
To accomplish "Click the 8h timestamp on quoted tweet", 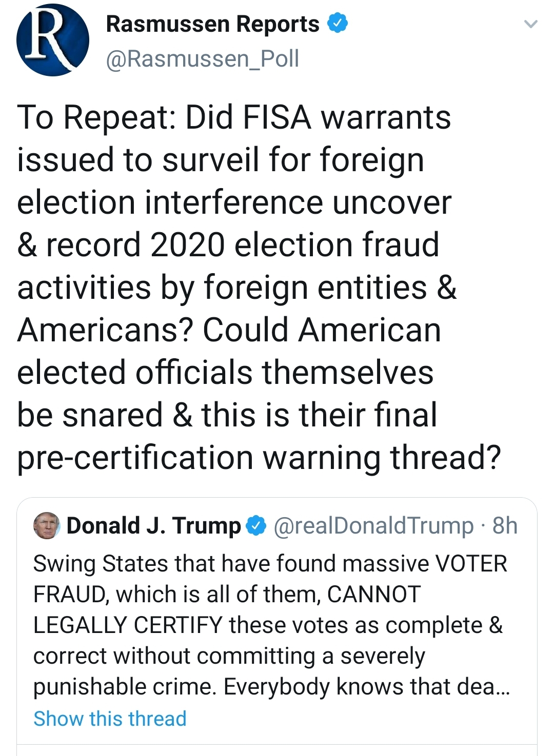I will (x=505, y=525).
